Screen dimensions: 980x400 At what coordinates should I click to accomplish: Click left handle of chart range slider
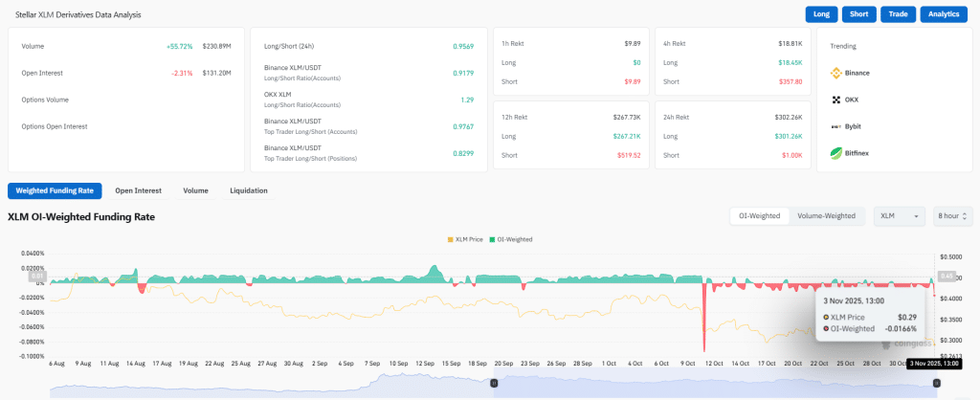(x=494, y=383)
